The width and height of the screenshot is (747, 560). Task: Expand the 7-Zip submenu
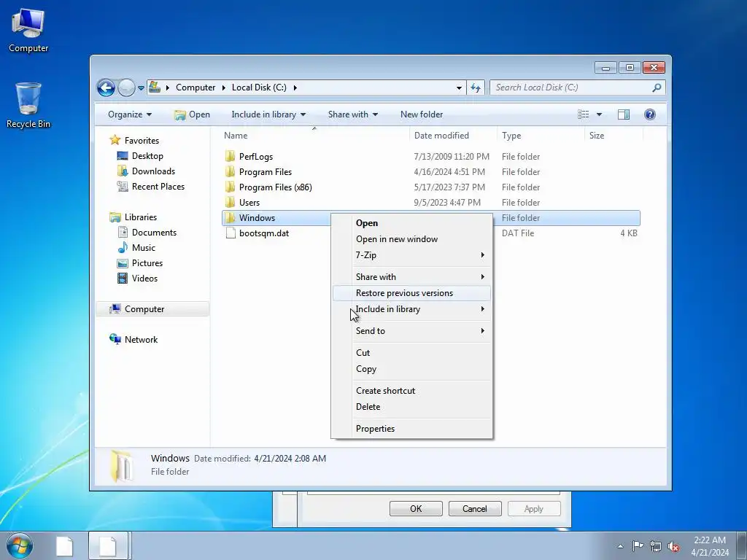click(411, 255)
